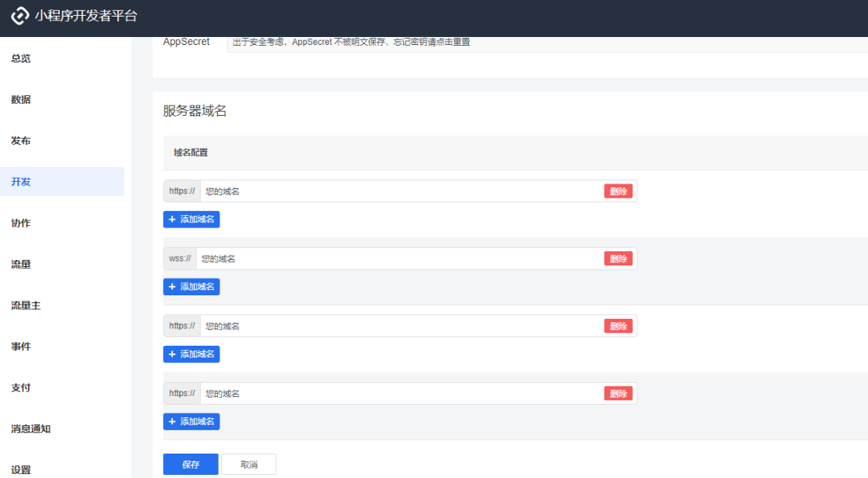Delete the first https:// domain row
This screenshot has width=868, height=478.
coord(619,191)
